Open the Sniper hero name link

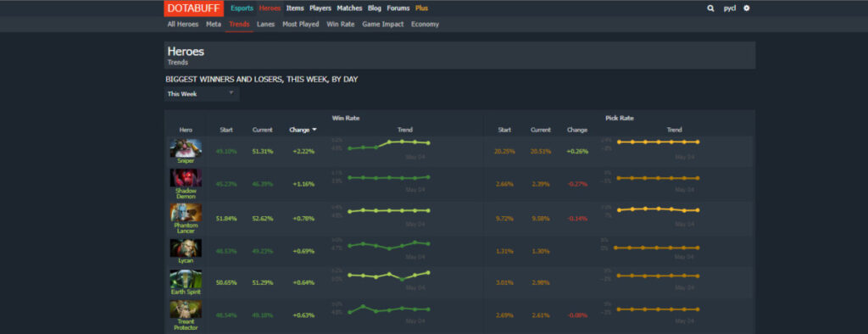point(186,161)
